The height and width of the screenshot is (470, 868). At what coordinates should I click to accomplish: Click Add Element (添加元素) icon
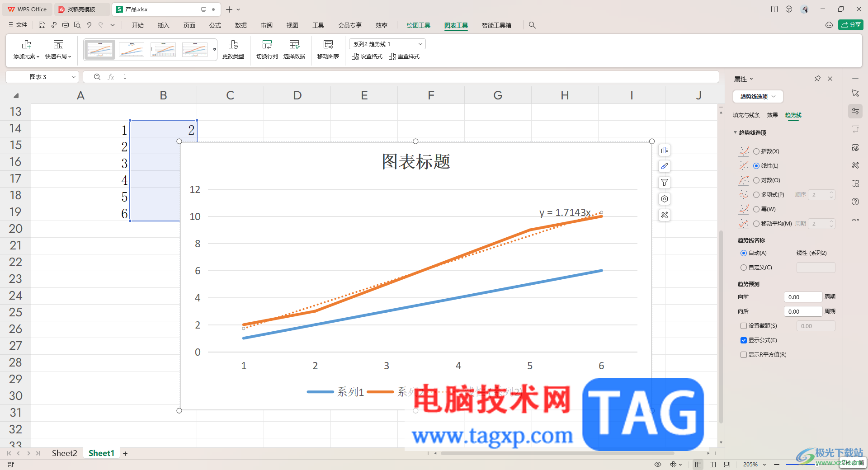point(27,44)
